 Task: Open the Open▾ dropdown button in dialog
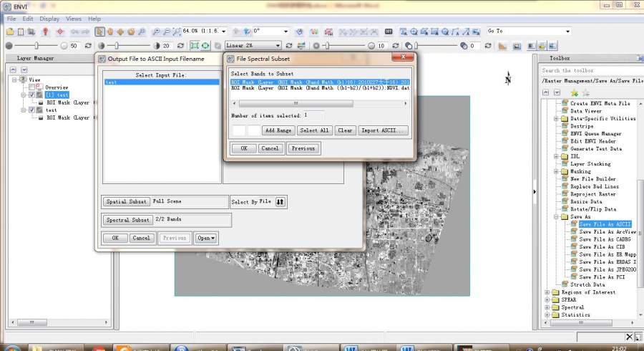pos(206,238)
